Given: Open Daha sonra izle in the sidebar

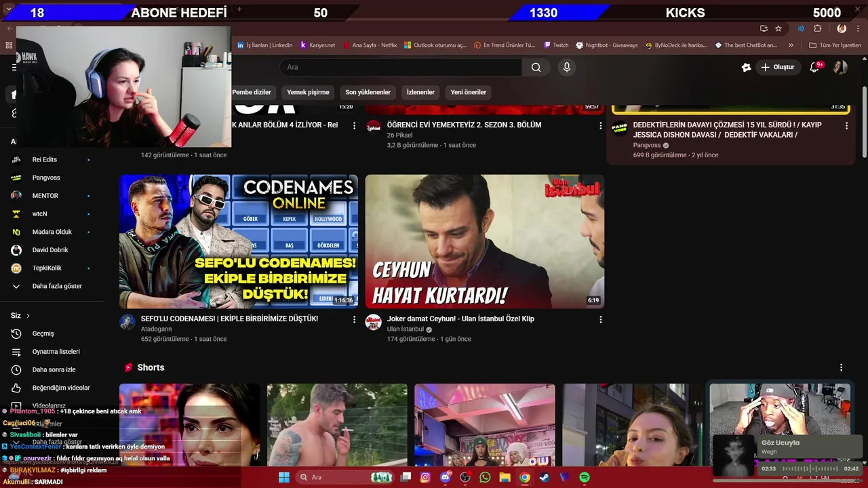Looking at the screenshot, I should pyautogui.click(x=54, y=370).
